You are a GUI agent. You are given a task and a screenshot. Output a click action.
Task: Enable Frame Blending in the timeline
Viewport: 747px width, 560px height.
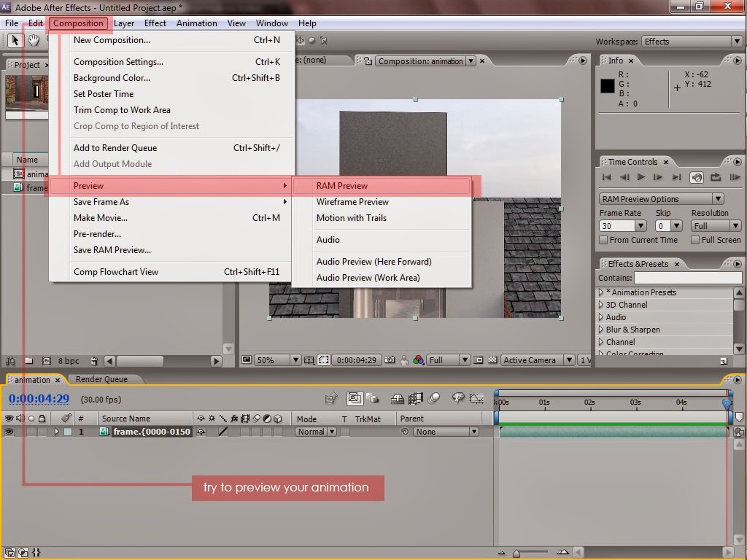point(415,397)
